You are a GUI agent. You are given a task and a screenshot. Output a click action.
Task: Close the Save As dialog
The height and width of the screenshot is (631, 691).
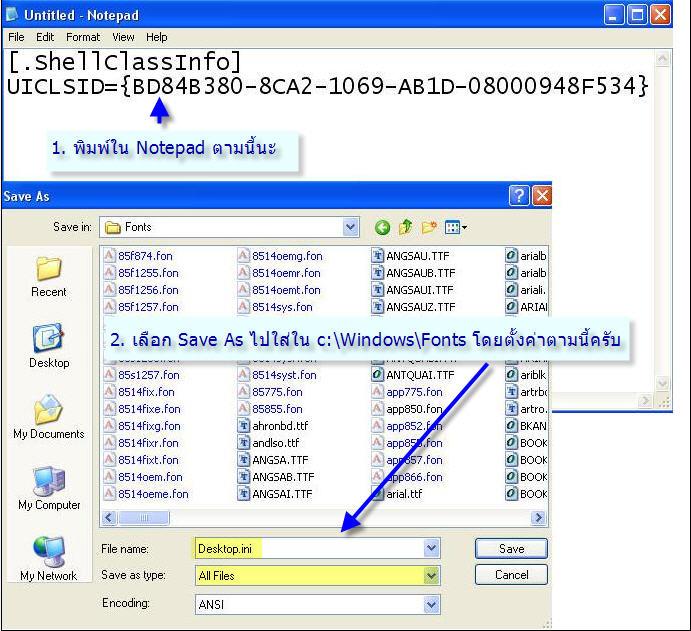point(542,195)
